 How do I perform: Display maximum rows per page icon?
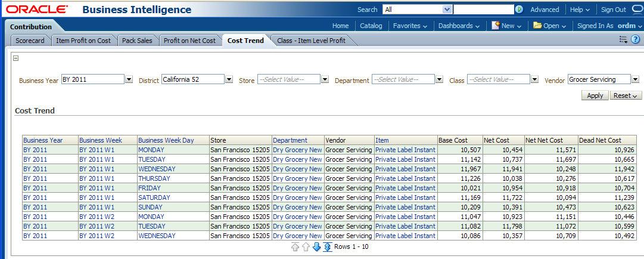click(x=327, y=247)
